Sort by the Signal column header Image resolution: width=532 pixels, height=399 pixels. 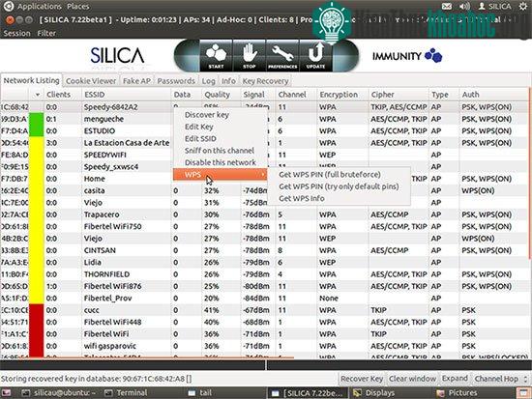click(x=258, y=95)
